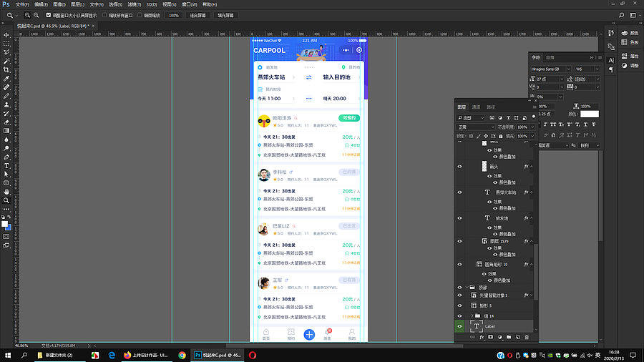Filter layers by pixel layers icon

(492, 118)
